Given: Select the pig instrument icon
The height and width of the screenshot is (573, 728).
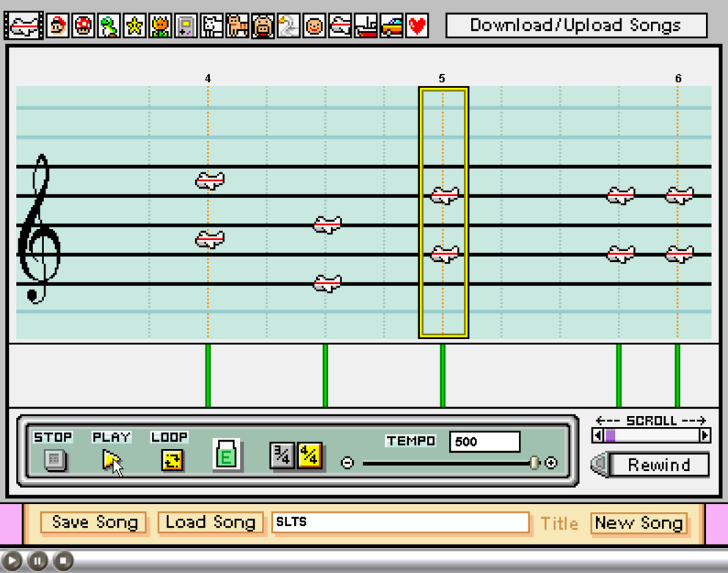Looking at the screenshot, I should (x=263, y=26).
